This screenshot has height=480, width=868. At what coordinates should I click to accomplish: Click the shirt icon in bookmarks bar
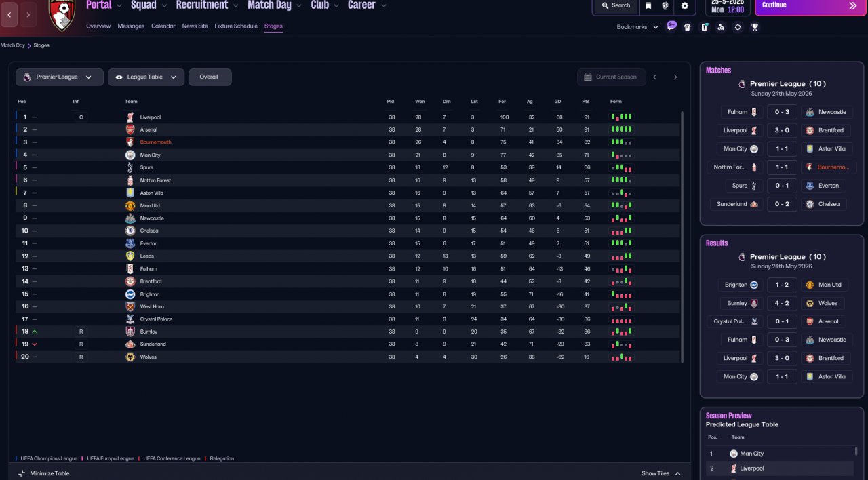tap(688, 27)
